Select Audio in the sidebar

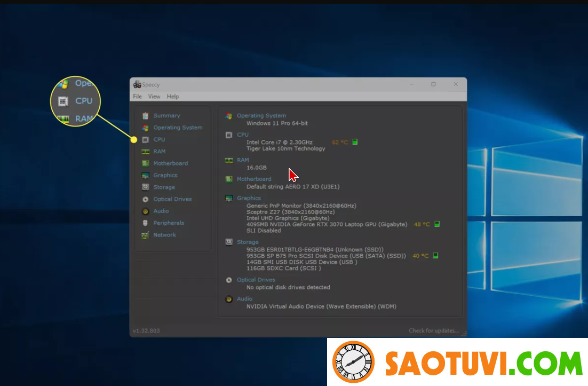(x=161, y=211)
